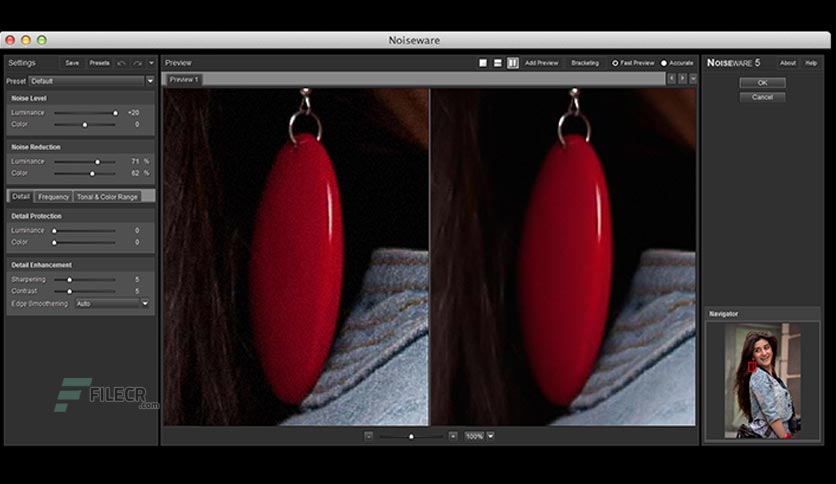Open the About dialog

(787, 63)
